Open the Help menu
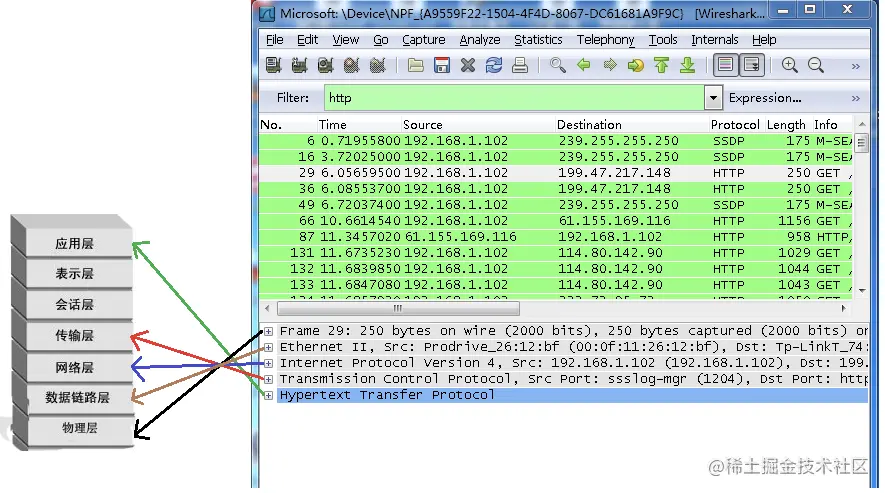Image resolution: width=885 pixels, height=493 pixels. 764,40
